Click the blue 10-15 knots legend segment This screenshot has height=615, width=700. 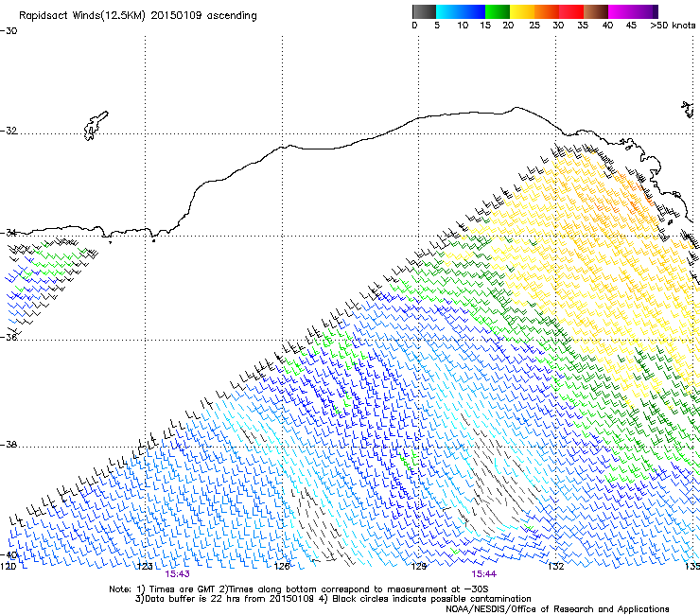click(473, 11)
